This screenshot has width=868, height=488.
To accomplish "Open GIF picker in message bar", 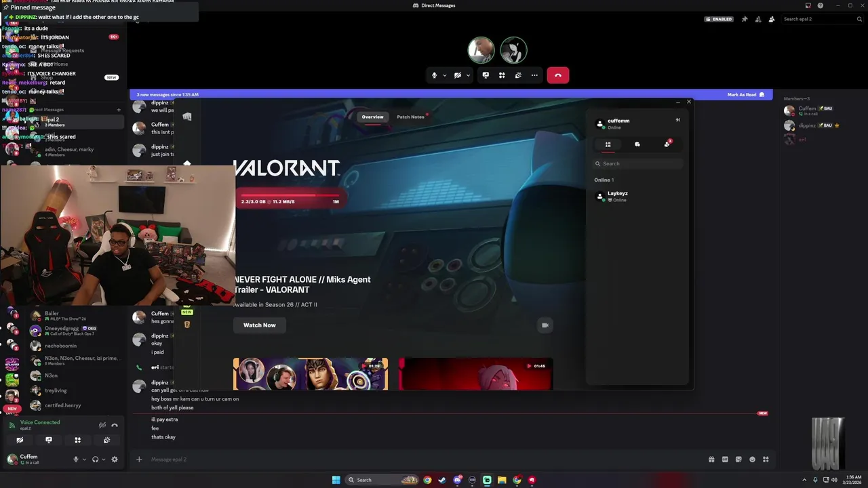I will (x=725, y=459).
